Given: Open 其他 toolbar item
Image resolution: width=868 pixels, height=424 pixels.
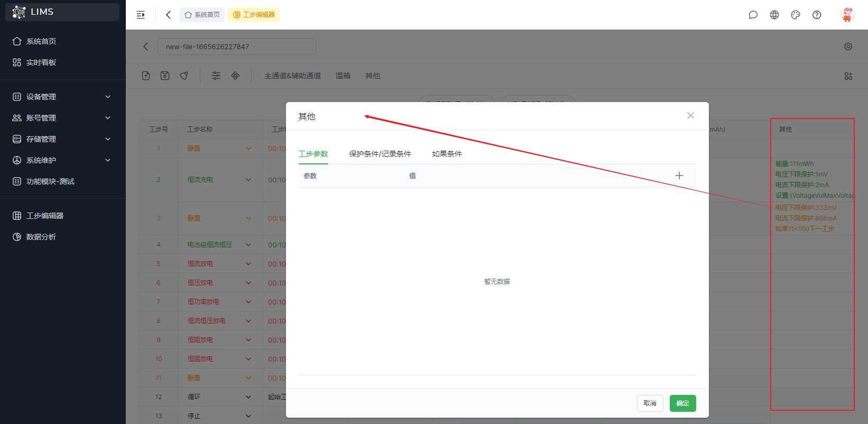Looking at the screenshot, I should (x=373, y=76).
